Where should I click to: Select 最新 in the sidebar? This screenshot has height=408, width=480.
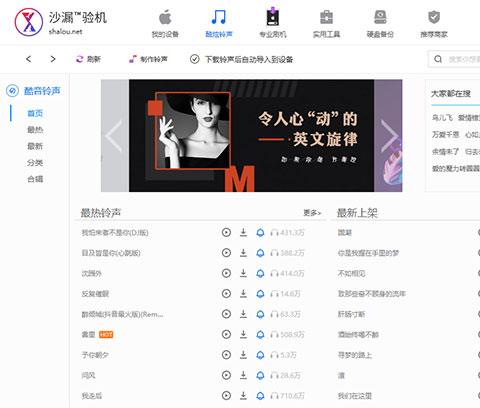(35, 146)
